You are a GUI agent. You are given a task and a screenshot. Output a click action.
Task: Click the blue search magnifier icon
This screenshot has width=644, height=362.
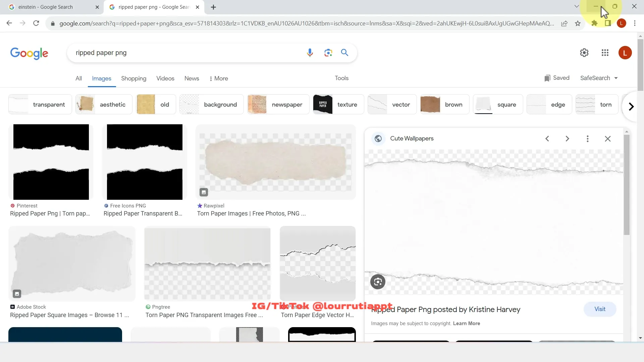click(x=344, y=53)
